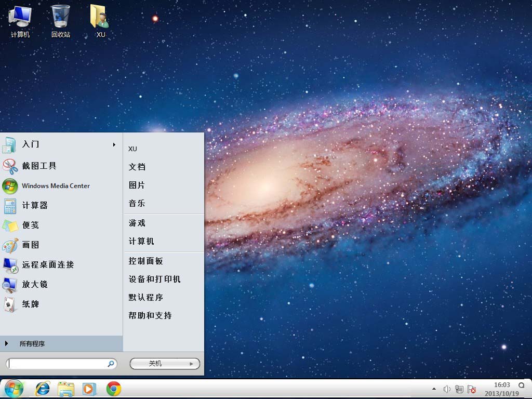Open the 计算器 calculator
Image resolution: width=532 pixels, height=399 pixels.
35,206
